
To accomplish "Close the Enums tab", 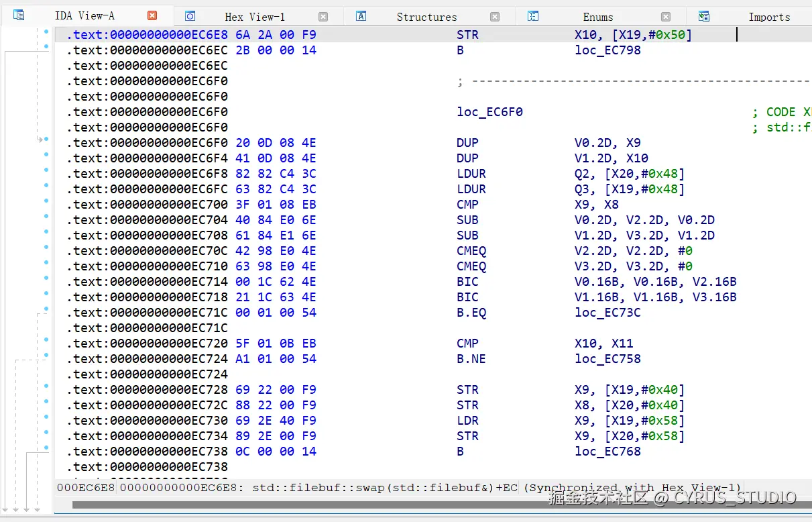I will (x=666, y=17).
